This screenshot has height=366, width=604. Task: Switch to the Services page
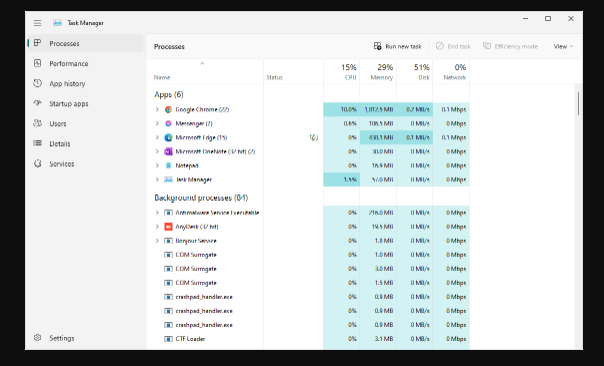(86, 163)
